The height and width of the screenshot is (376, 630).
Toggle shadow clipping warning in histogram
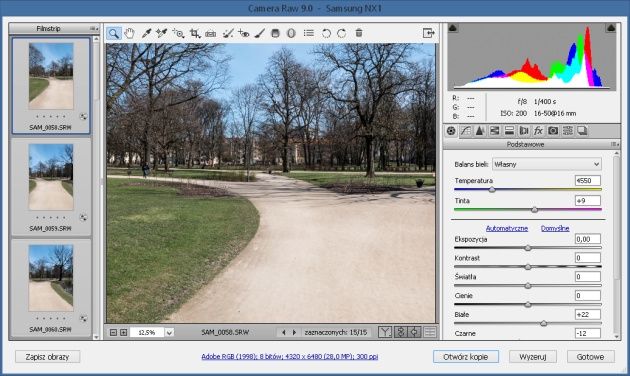[453, 28]
